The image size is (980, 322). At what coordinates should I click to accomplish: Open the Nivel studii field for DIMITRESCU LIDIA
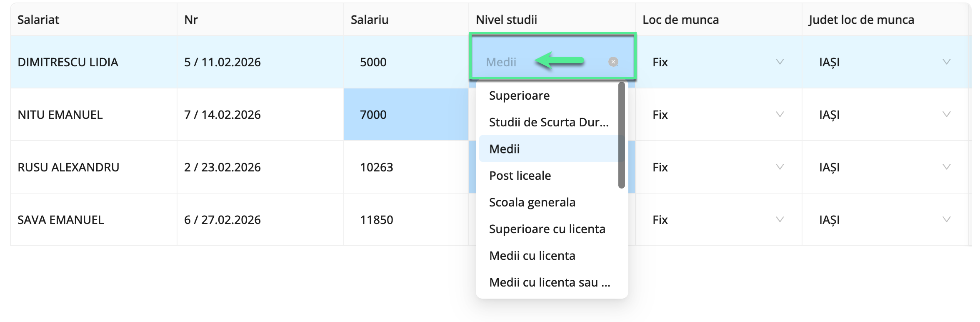tap(552, 62)
